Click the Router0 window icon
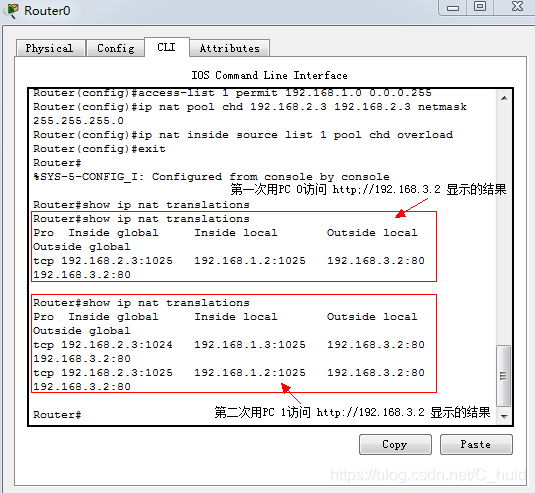The width and height of the screenshot is (535, 493). pos(11,11)
